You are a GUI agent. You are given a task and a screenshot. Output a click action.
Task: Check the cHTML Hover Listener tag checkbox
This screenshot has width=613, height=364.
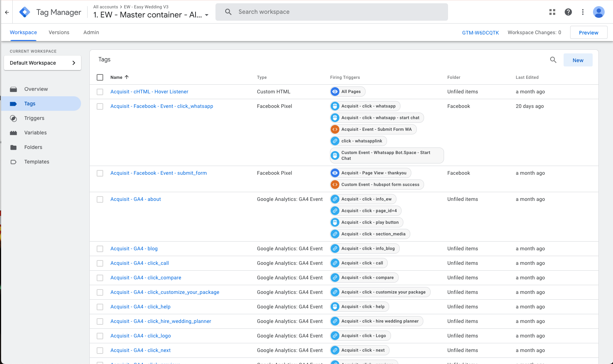click(x=100, y=92)
